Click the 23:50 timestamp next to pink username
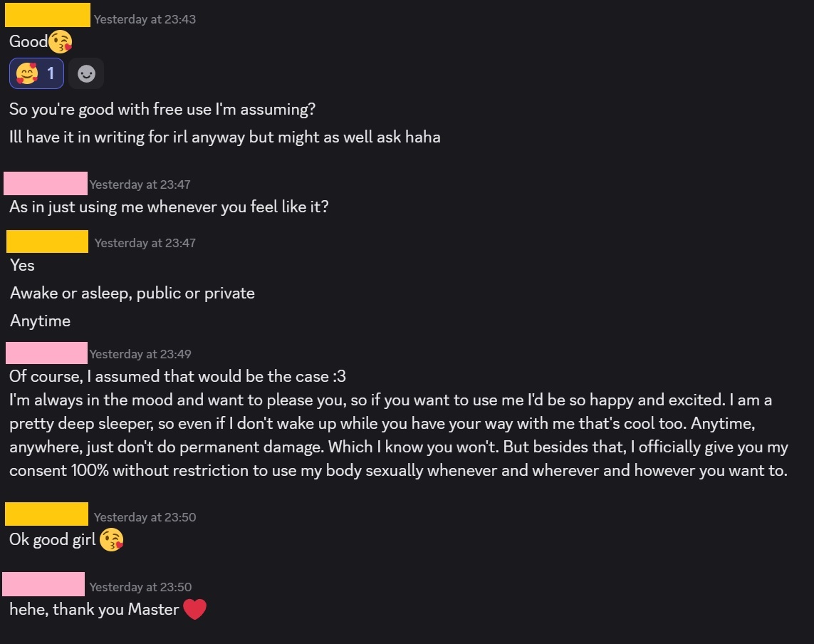 point(140,587)
